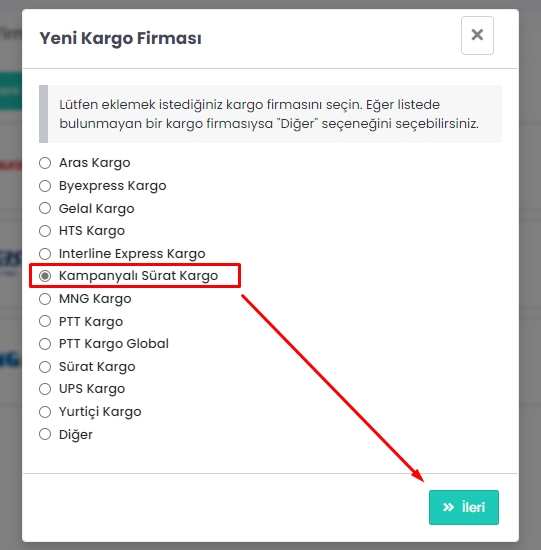This screenshot has height=550, width=541.
Task: Click the Diğer label text
Action: pyautogui.click(x=76, y=435)
